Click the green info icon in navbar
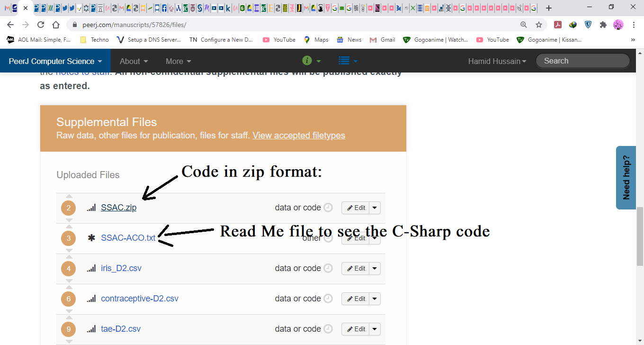Screen dimensions: 644x345 click(x=307, y=61)
